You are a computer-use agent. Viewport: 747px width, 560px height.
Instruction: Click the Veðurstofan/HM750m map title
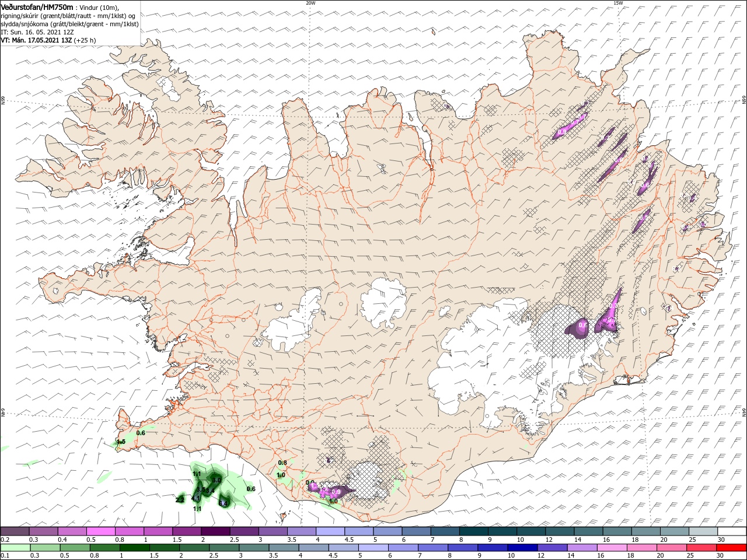coord(37,6)
